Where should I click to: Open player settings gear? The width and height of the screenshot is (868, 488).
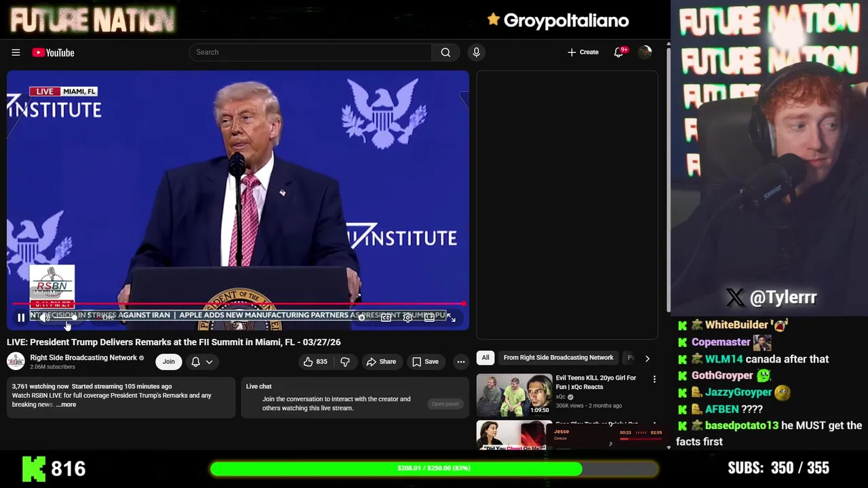408,317
